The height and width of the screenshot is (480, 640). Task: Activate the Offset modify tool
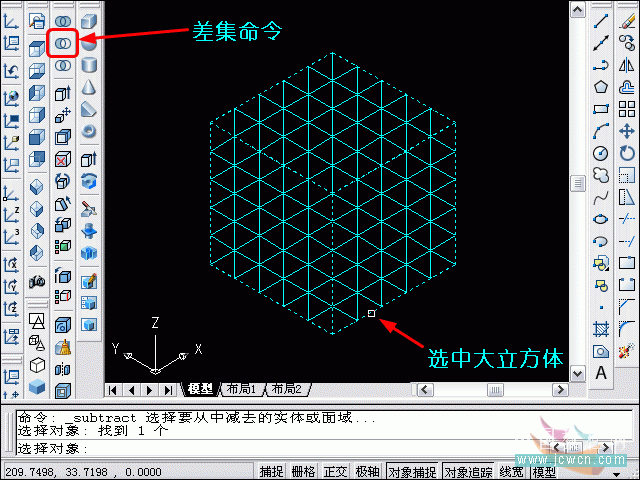pyautogui.click(x=627, y=87)
